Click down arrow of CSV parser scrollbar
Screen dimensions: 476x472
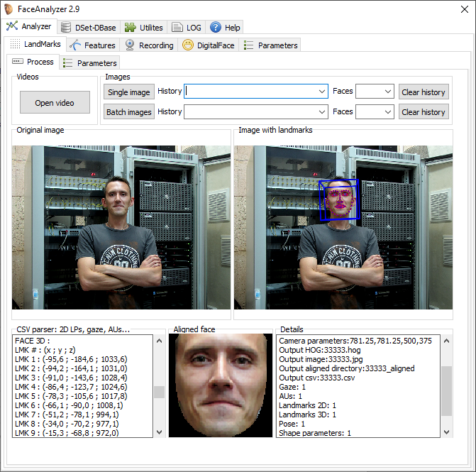(x=159, y=432)
